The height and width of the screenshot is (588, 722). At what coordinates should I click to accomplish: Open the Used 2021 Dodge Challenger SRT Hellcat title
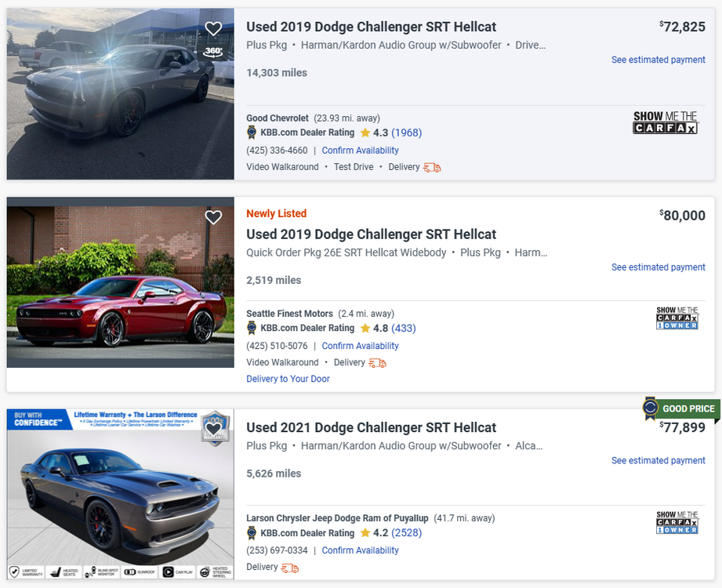pyautogui.click(x=371, y=427)
